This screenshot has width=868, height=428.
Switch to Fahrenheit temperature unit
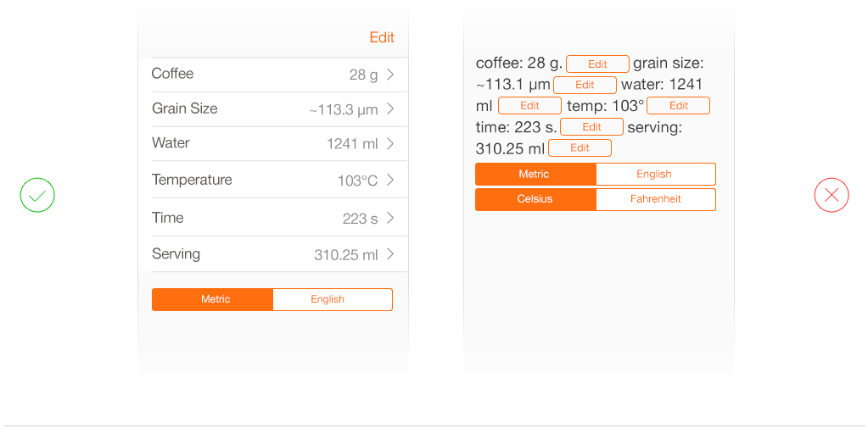(656, 199)
